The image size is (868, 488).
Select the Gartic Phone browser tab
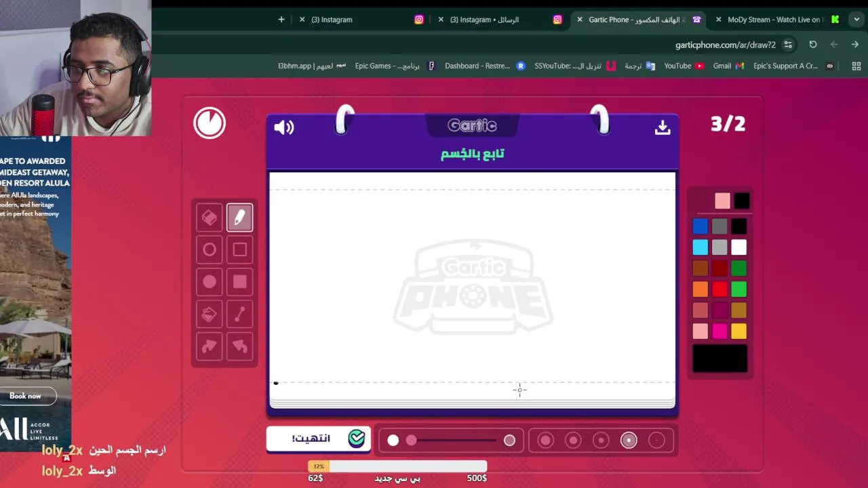tap(639, 20)
